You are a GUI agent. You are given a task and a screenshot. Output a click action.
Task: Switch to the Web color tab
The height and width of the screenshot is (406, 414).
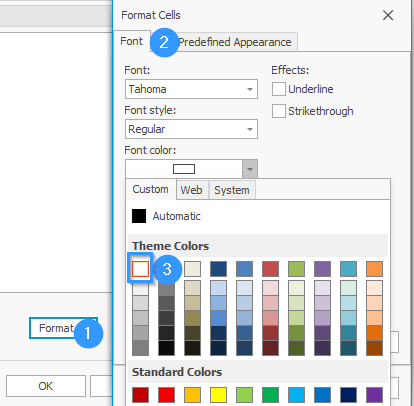tap(192, 190)
